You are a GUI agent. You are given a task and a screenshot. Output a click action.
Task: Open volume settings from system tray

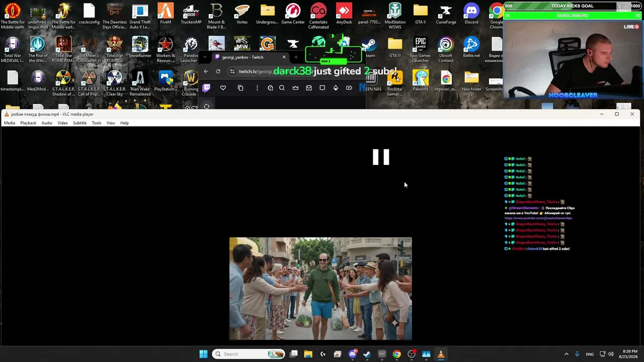point(611,354)
